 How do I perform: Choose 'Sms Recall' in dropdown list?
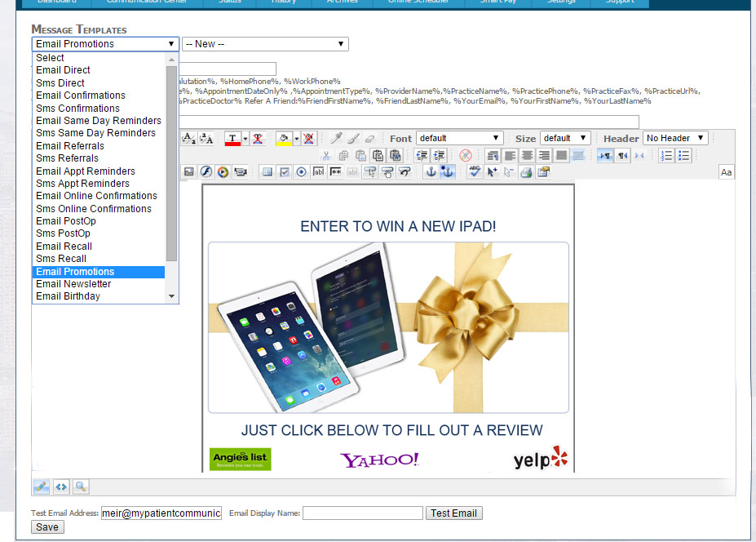(99, 259)
